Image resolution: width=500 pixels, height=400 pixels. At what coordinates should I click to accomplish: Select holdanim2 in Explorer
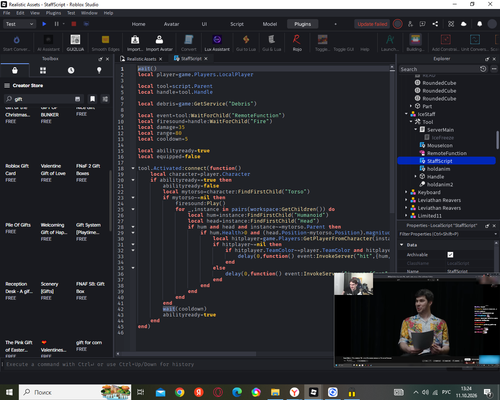(440, 184)
